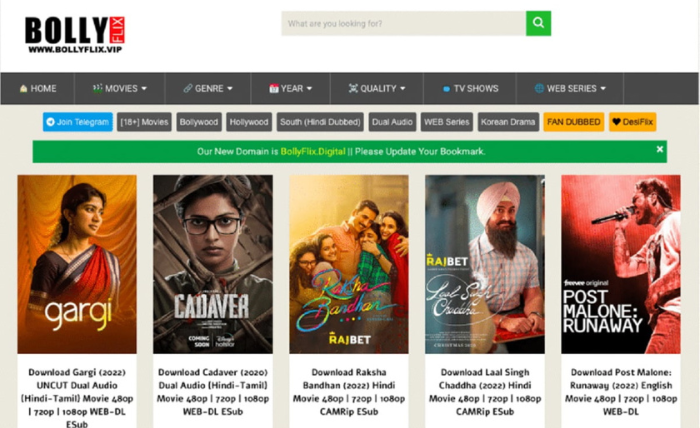Image resolution: width=700 pixels, height=428 pixels.
Task: Select the Bollywood category button
Action: [x=199, y=122]
